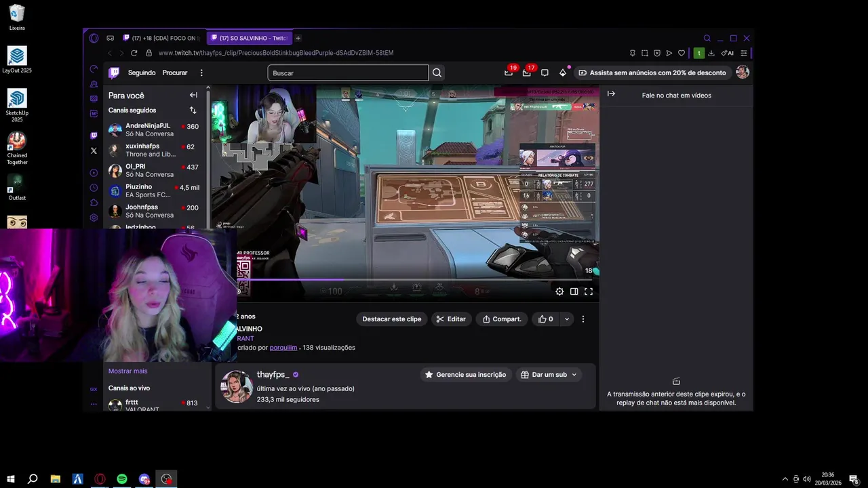
Task: Reload the page
Action: point(134,53)
